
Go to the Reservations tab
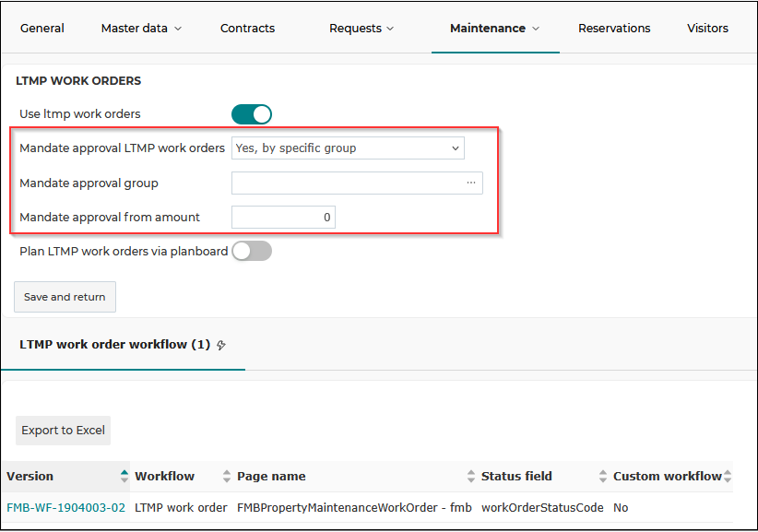[614, 29]
